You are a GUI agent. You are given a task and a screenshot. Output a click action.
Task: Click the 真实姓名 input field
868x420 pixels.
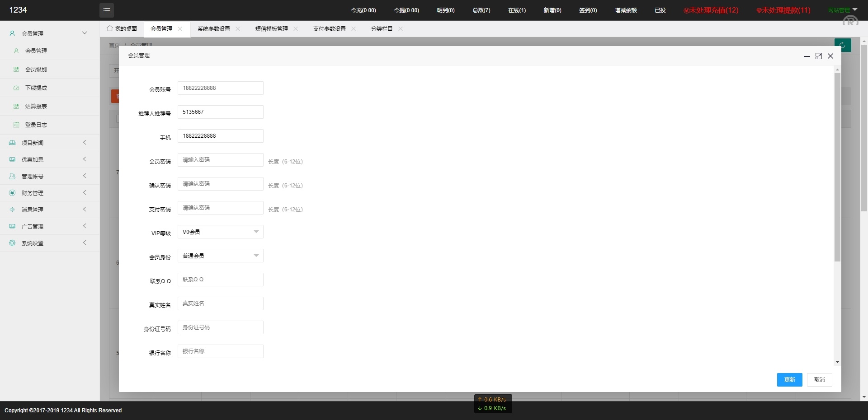[x=220, y=303]
